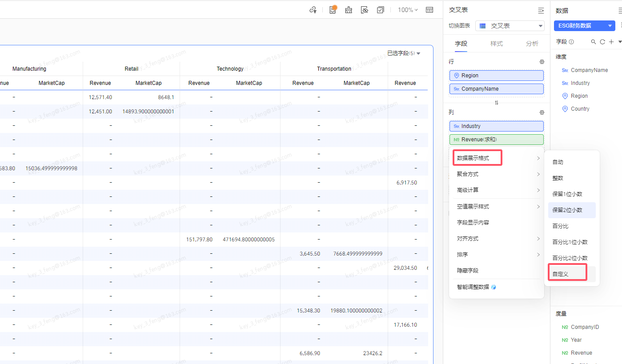Click the crossed-out eye icon in the toolbar
The height and width of the screenshot is (364, 622).
(x=365, y=10)
